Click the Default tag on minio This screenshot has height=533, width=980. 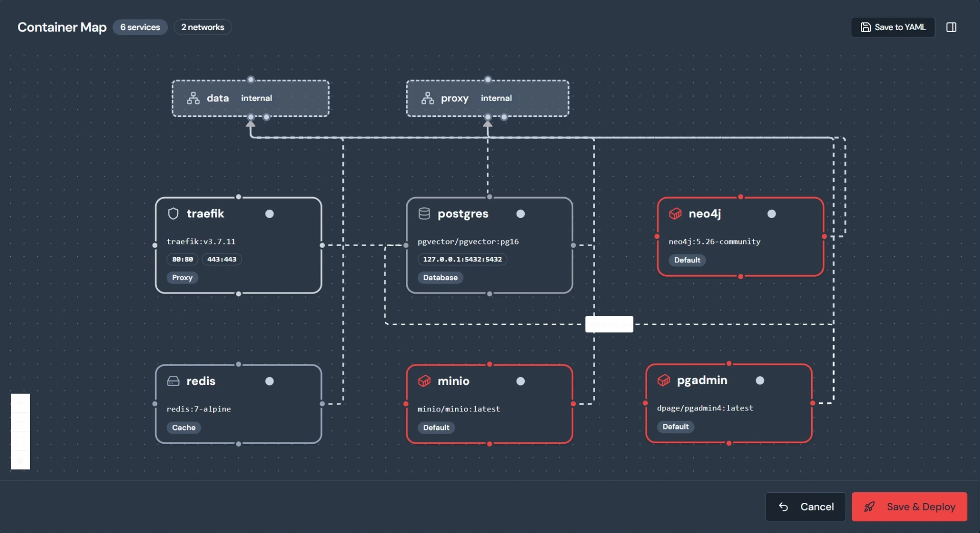coord(436,428)
